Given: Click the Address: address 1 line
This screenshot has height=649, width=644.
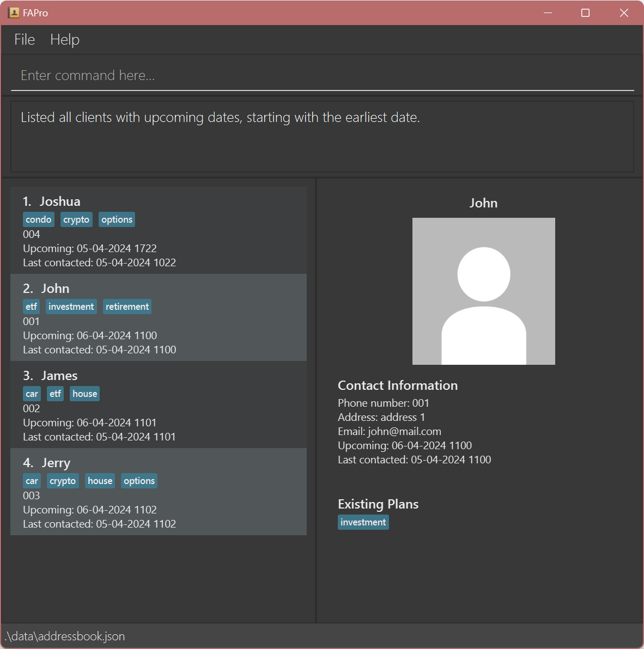Looking at the screenshot, I should click(381, 417).
